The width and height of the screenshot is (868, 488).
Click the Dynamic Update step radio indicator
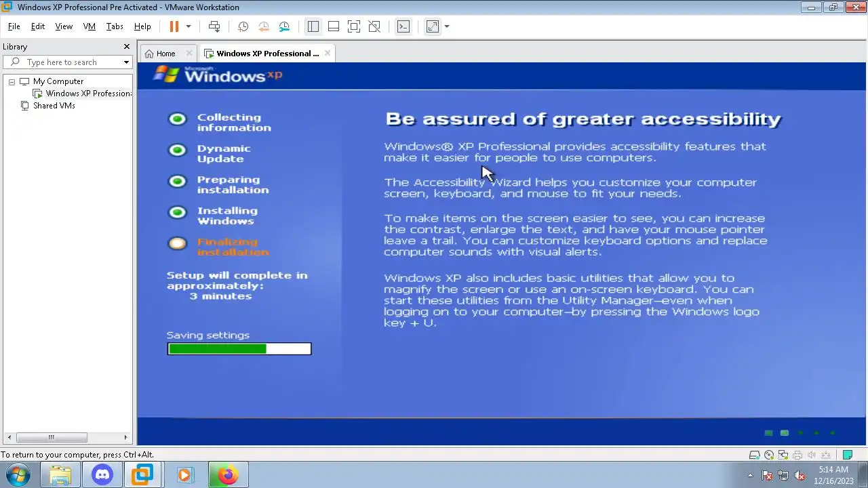tap(178, 150)
